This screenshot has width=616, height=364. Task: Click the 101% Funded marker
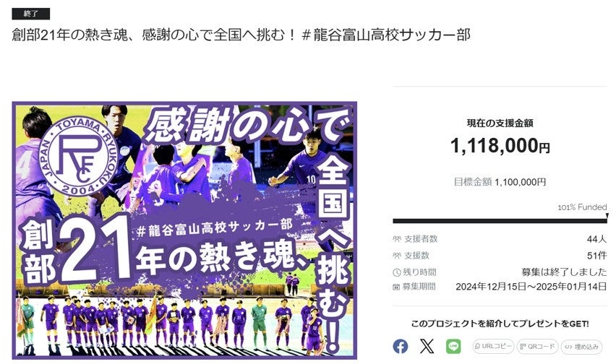[x=582, y=207]
